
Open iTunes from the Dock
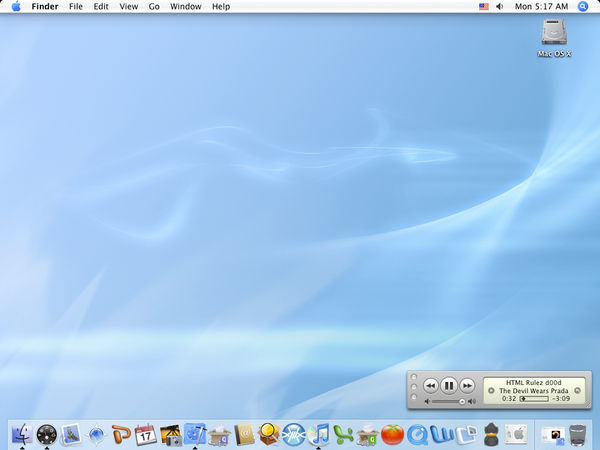point(318,435)
